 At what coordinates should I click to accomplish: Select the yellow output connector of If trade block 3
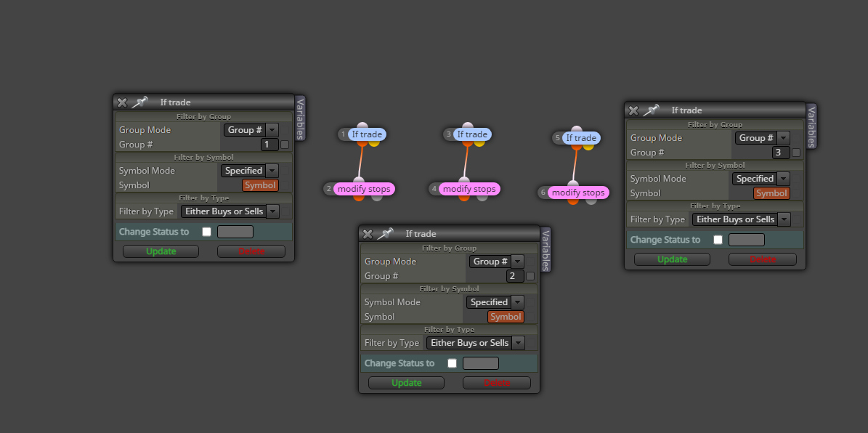(x=479, y=143)
